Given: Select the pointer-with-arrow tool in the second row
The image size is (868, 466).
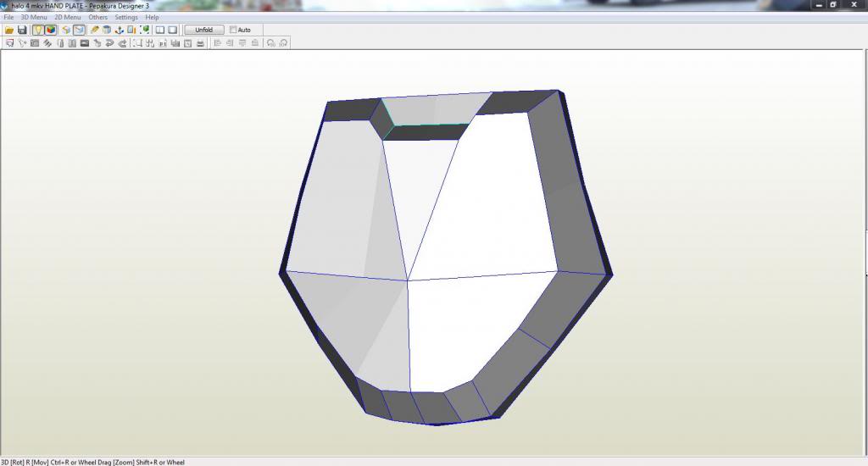Looking at the screenshot, I should [22, 43].
